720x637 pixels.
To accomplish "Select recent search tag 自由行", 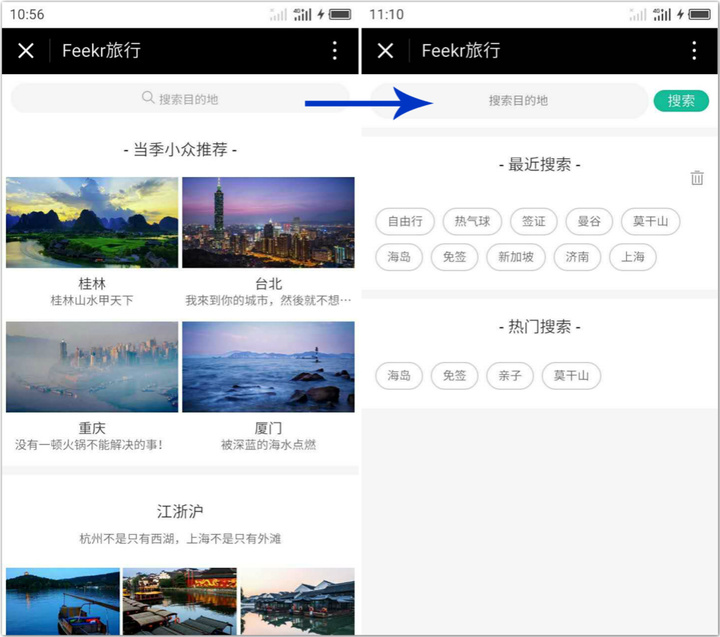I will pyautogui.click(x=405, y=221).
